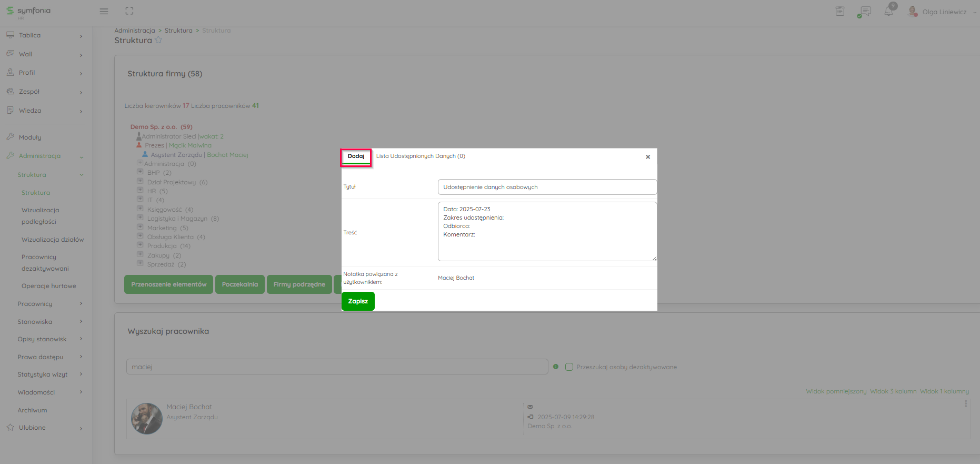Screen dimensions: 980x464
Task: Switch to the Dodaj tab
Action: click(x=356, y=156)
